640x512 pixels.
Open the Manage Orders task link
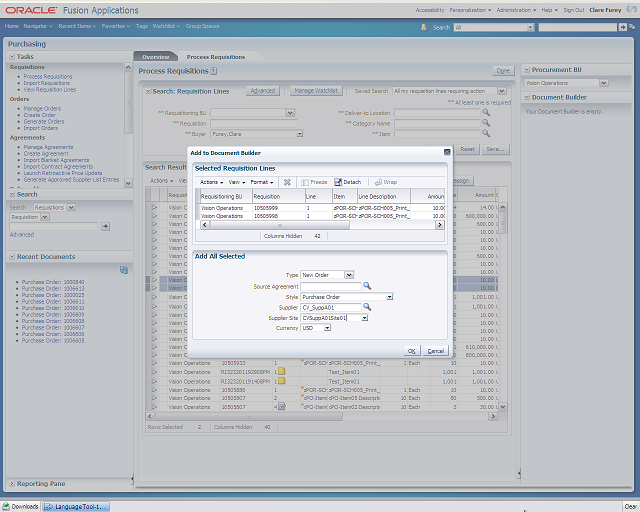[42, 109]
